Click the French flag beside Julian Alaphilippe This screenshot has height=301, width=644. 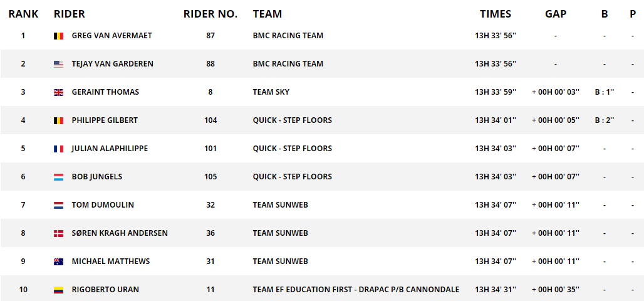58,149
